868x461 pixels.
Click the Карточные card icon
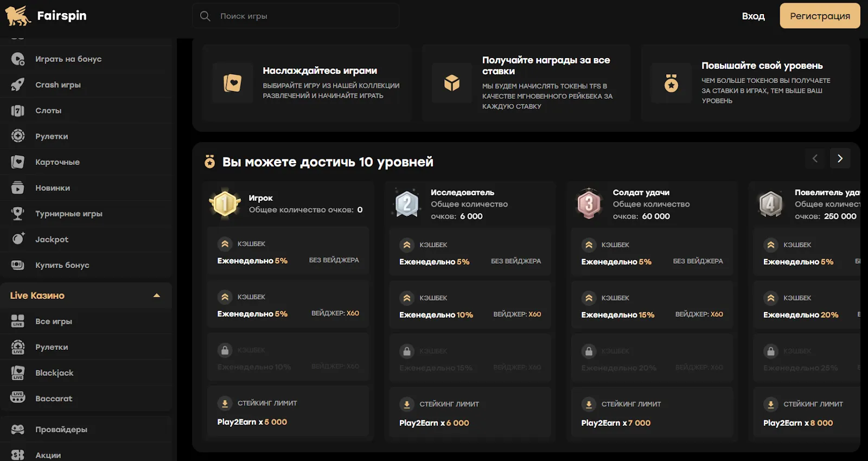18,162
